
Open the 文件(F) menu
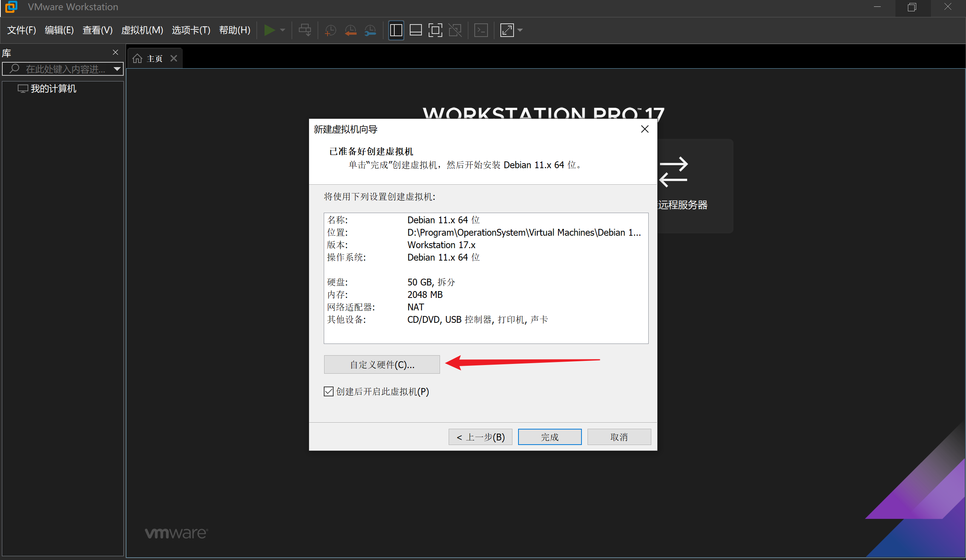click(x=22, y=30)
